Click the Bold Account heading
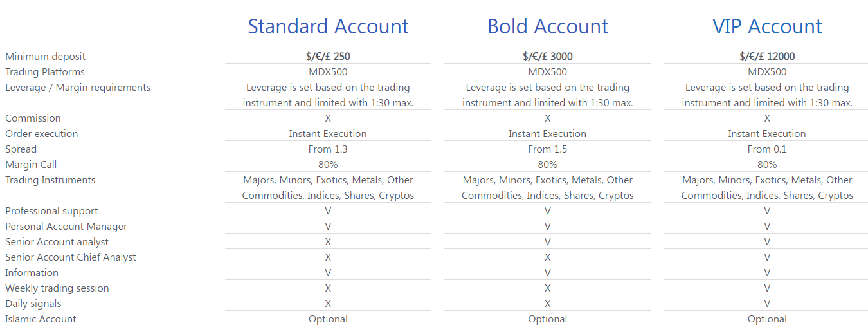The image size is (868, 334). coord(548,26)
